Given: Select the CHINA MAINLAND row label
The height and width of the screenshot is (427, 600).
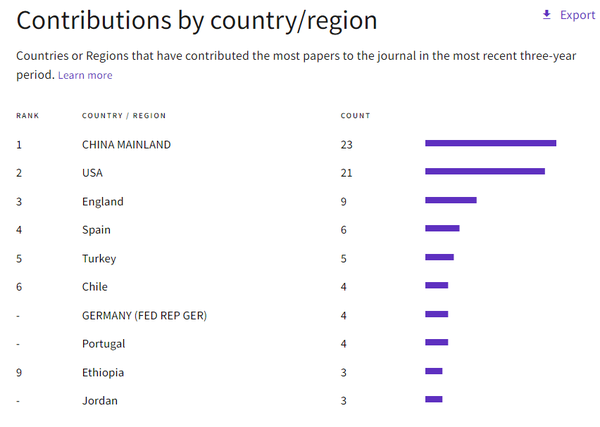Looking at the screenshot, I should click(126, 145).
